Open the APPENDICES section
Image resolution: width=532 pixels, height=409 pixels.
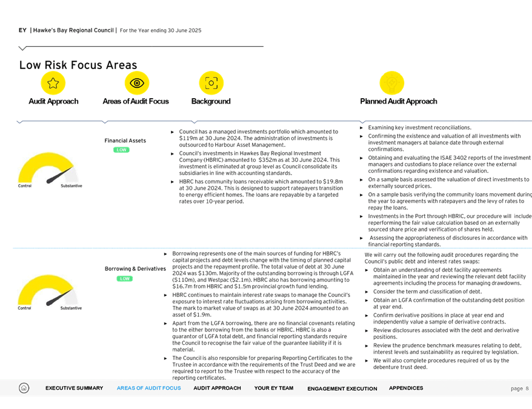pyautogui.click(x=405, y=388)
